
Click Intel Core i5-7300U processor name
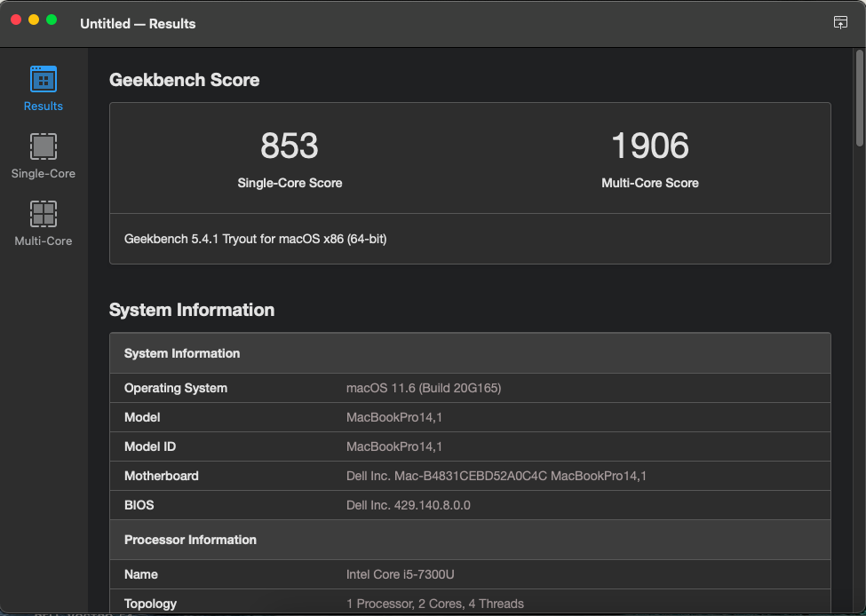(x=400, y=574)
